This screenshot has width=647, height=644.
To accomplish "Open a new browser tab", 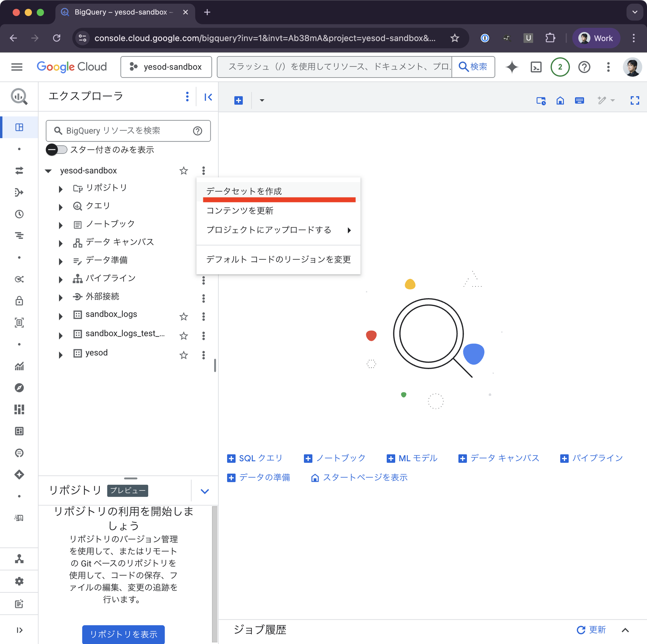I will [207, 12].
